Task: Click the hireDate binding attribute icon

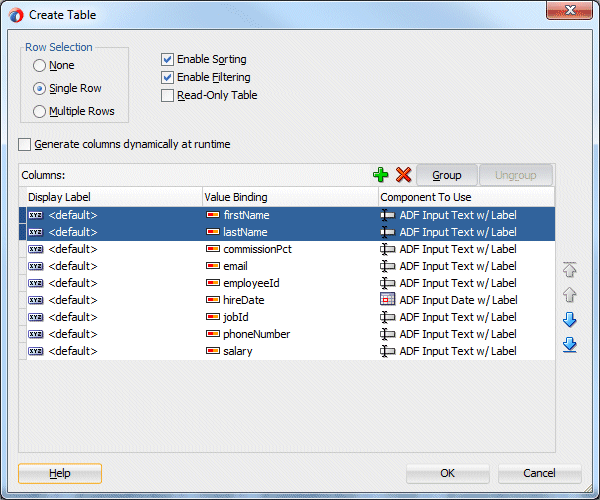Action: [213, 300]
